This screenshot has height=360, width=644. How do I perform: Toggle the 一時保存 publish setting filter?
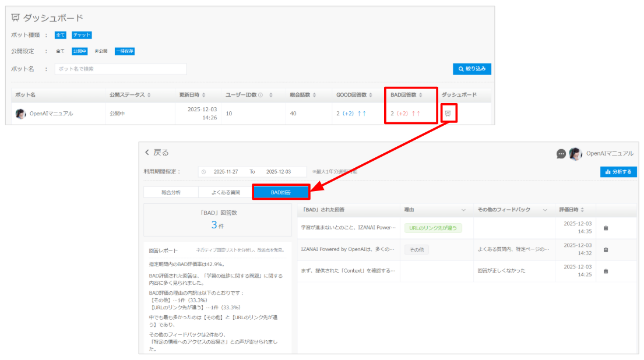click(124, 51)
